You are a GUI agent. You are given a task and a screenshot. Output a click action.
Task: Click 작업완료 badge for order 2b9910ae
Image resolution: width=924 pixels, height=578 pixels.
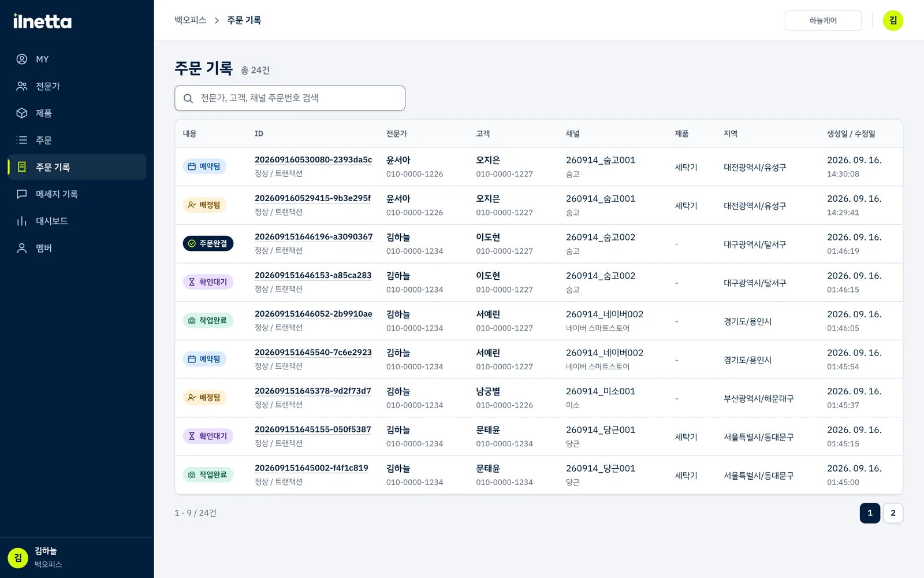208,321
